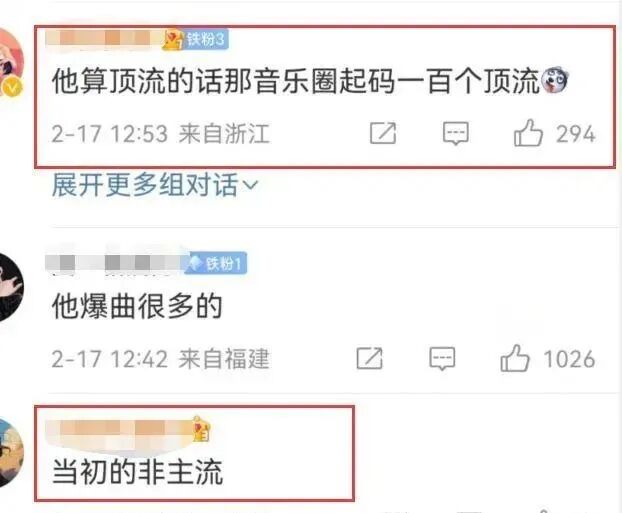Open the first commenter's avatar
This screenshot has width=622, height=513.
point(11,63)
